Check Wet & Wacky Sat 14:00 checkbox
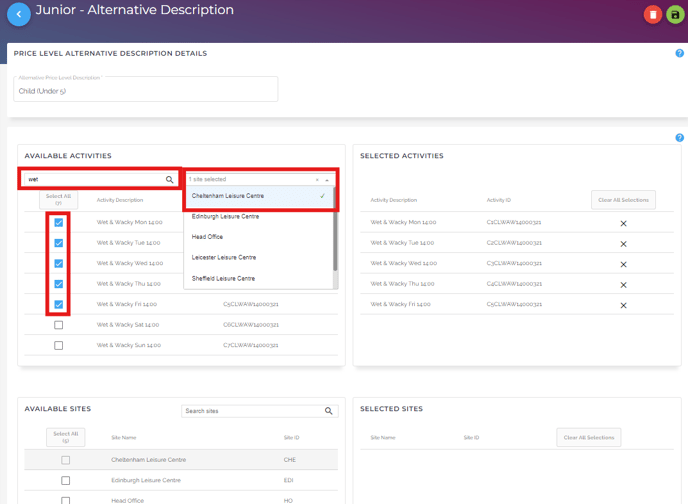 tap(58, 325)
